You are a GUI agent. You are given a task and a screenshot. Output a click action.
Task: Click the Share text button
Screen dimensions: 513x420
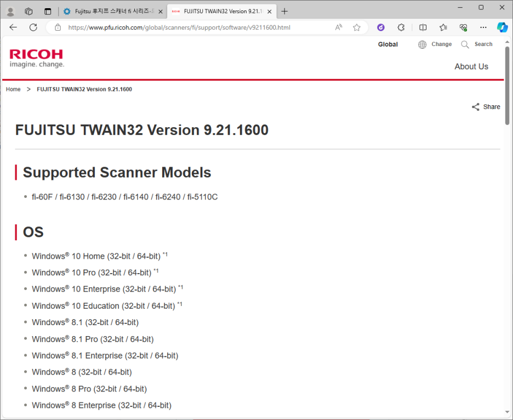pyautogui.click(x=492, y=107)
